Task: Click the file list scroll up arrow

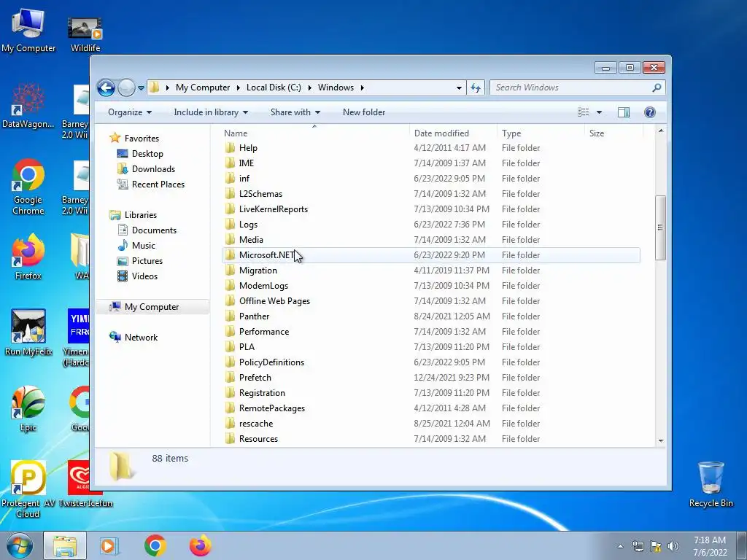Action: click(661, 131)
